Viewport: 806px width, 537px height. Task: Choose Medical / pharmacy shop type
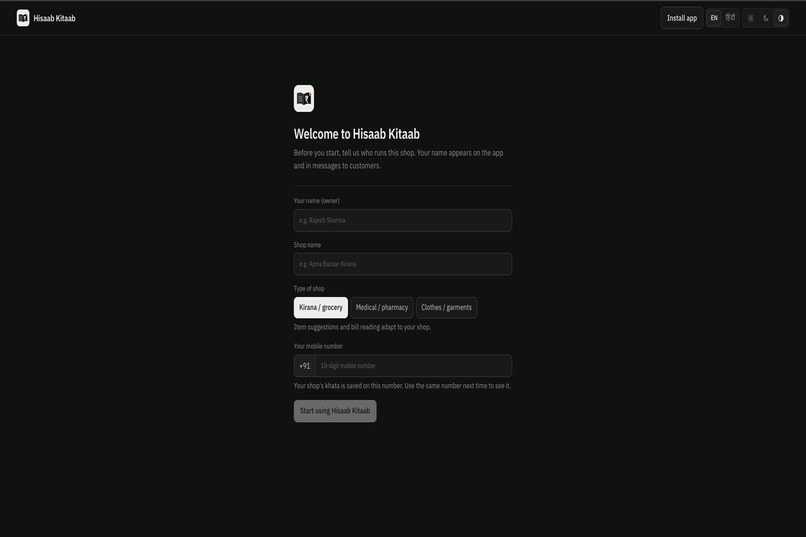click(x=381, y=307)
